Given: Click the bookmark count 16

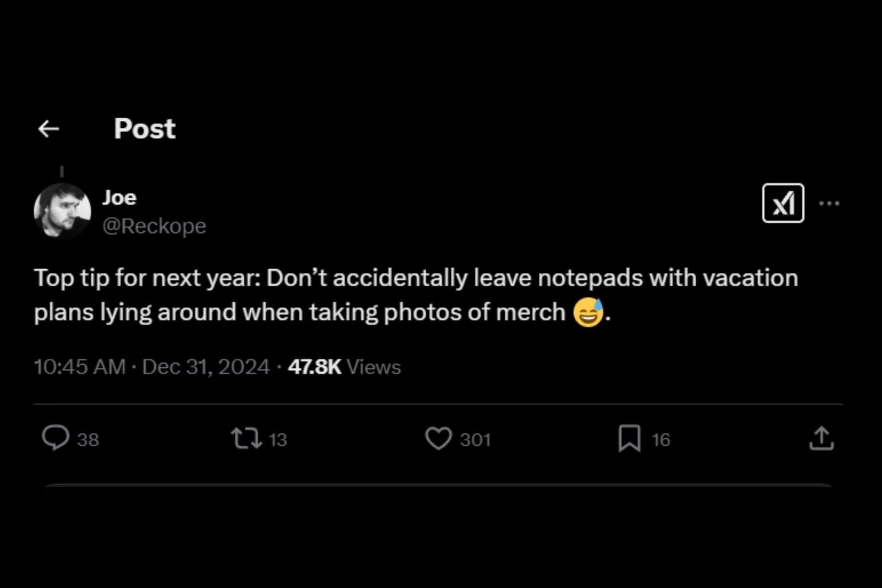Looking at the screenshot, I should (661, 440).
